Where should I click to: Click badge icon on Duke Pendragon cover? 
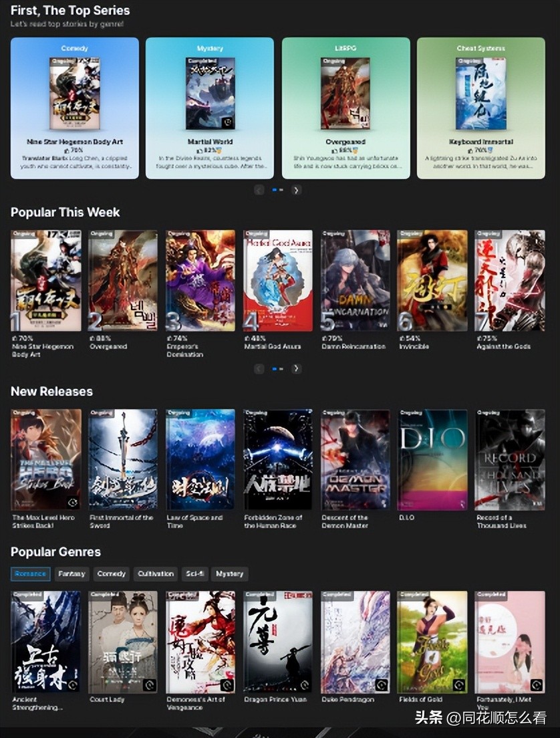point(381,685)
